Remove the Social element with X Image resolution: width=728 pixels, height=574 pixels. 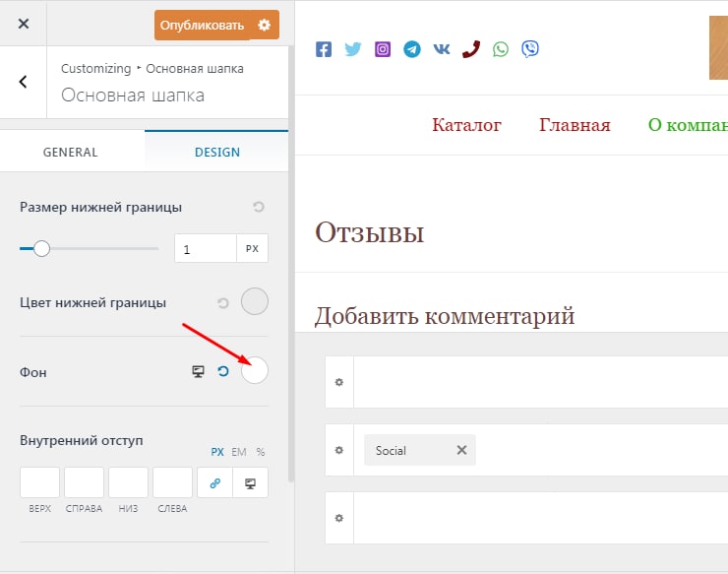461,450
